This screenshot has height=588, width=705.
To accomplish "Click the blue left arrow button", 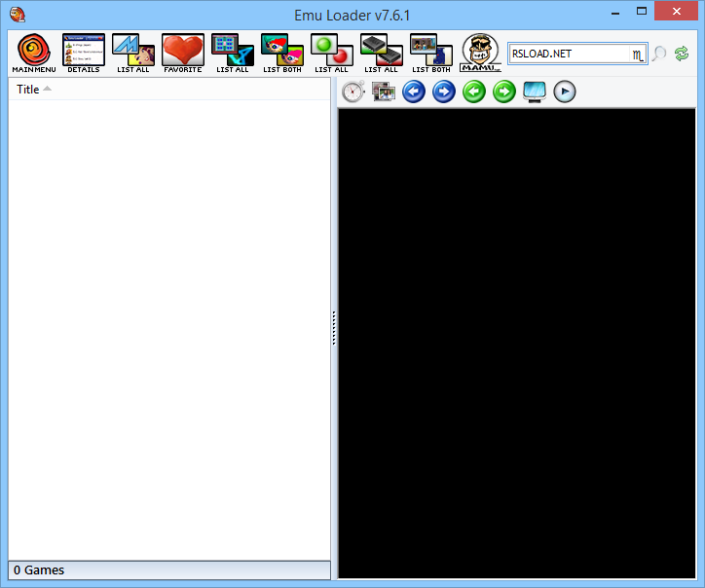I will (414, 92).
